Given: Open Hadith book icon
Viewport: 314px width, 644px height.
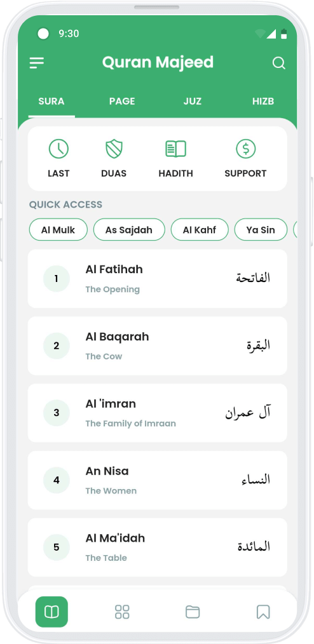Looking at the screenshot, I should (175, 149).
